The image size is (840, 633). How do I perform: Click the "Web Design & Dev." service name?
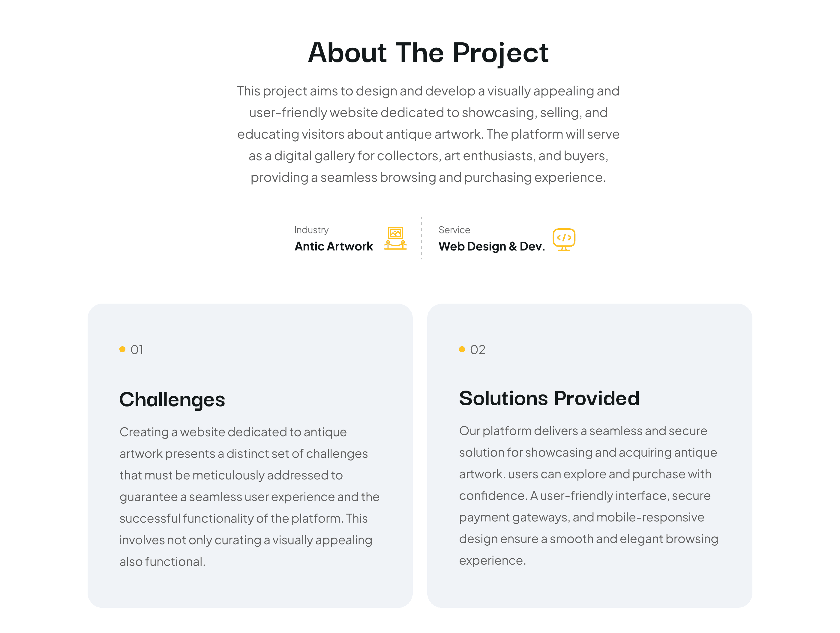(x=491, y=246)
